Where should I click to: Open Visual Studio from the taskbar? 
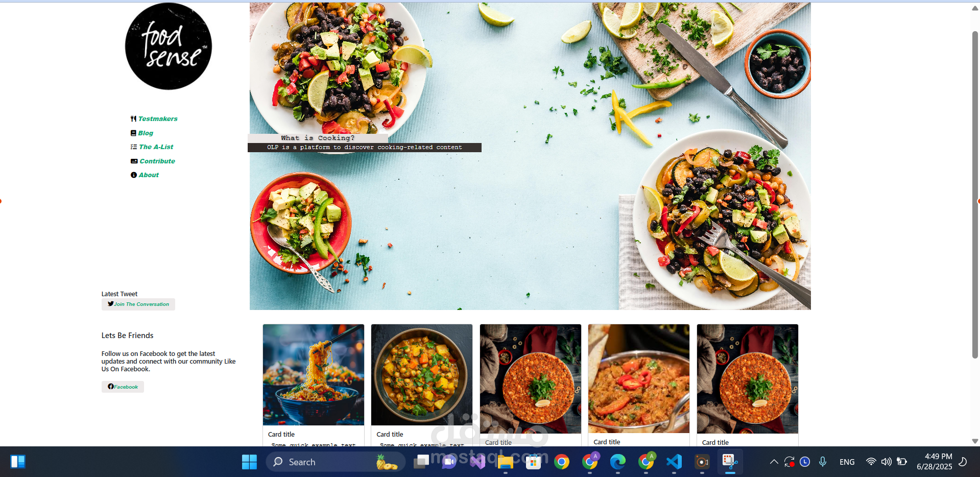pyautogui.click(x=477, y=462)
